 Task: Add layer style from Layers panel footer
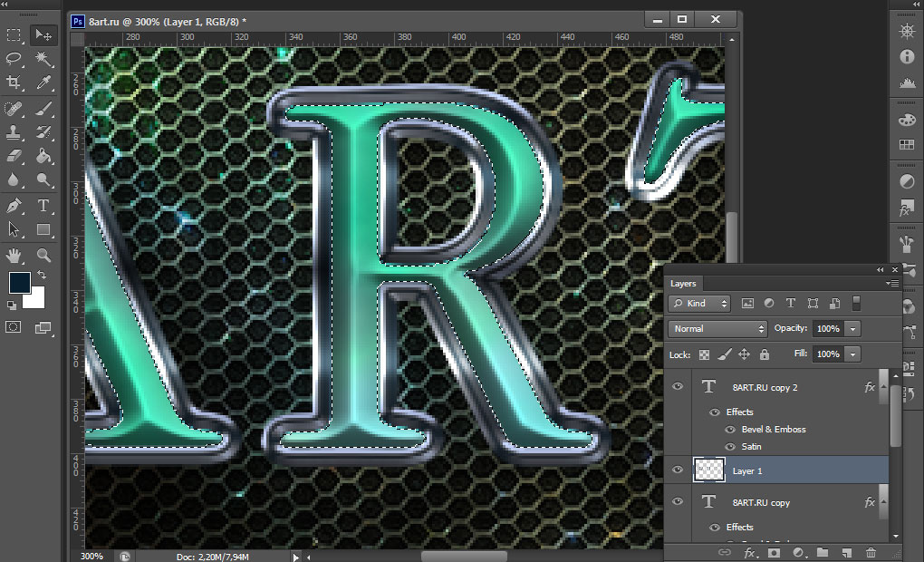pyautogui.click(x=749, y=553)
